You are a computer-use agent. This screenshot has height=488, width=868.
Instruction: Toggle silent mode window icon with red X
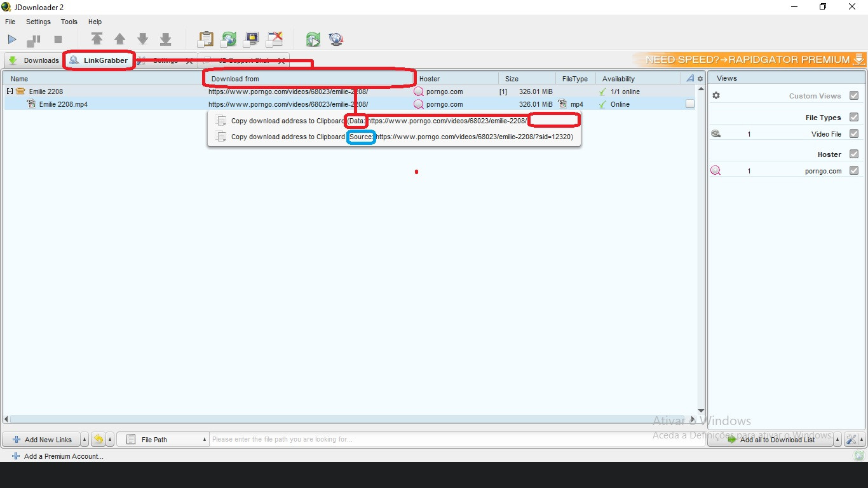tap(275, 39)
